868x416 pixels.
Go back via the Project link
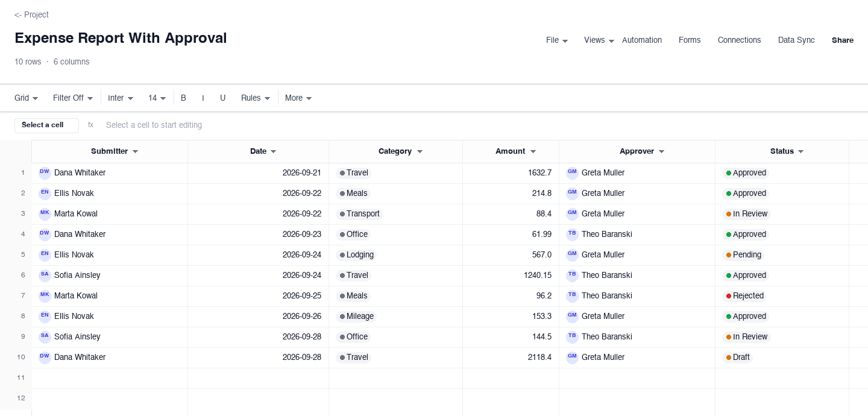click(31, 14)
